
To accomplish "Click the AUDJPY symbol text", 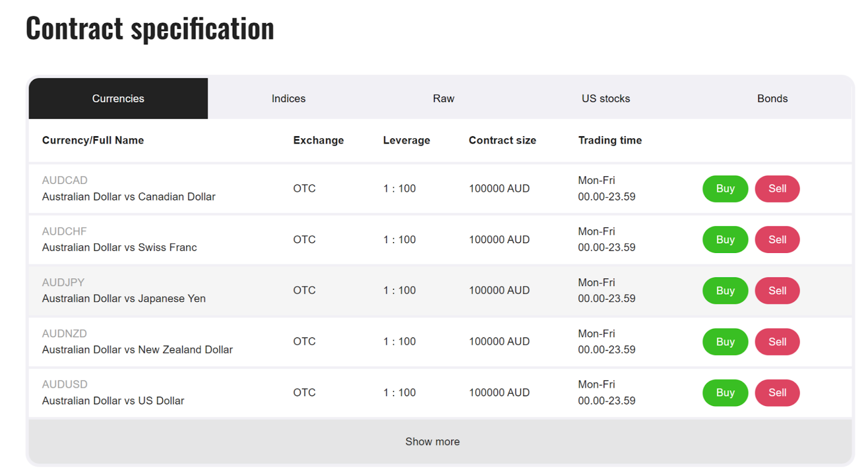I will [x=63, y=282].
